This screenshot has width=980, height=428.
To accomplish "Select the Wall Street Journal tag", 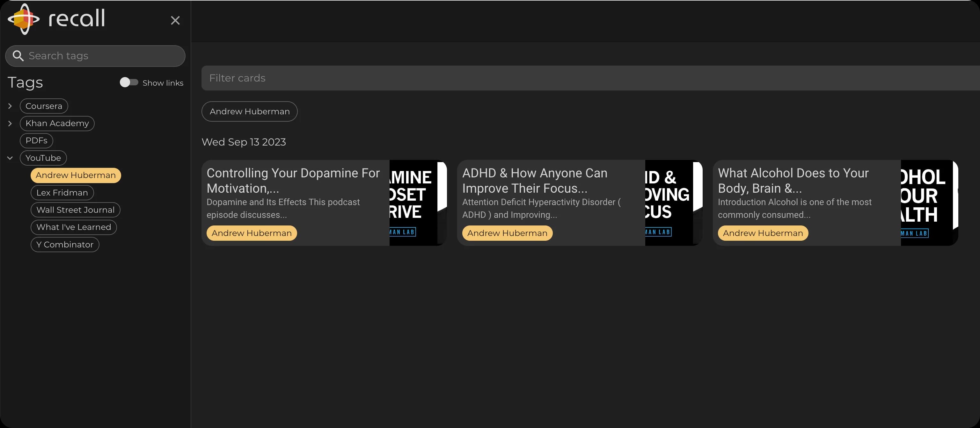I will point(75,210).
